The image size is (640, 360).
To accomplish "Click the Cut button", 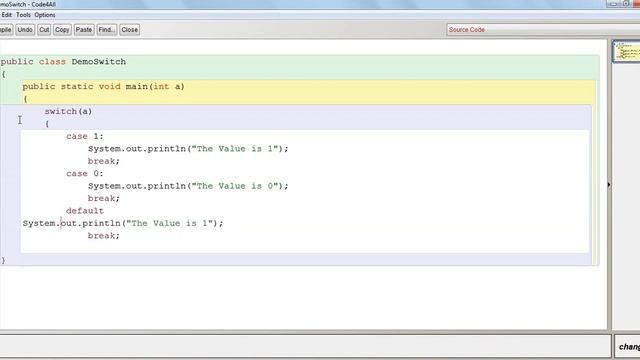I will click(44, 30).
